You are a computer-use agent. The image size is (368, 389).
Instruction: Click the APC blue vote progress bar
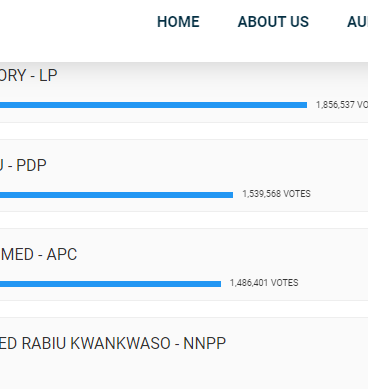(110, 284)
